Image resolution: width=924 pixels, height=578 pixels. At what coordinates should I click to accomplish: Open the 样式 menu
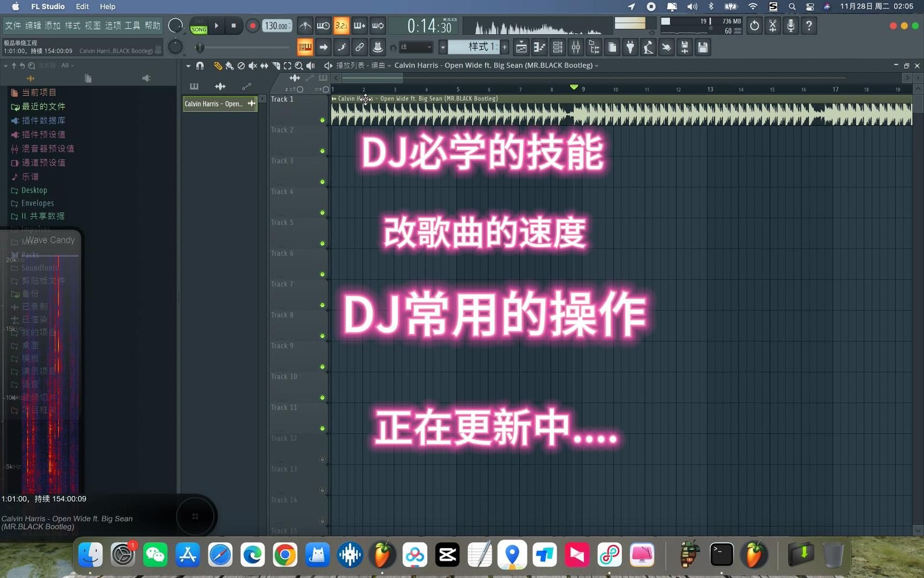click(73, 26)
